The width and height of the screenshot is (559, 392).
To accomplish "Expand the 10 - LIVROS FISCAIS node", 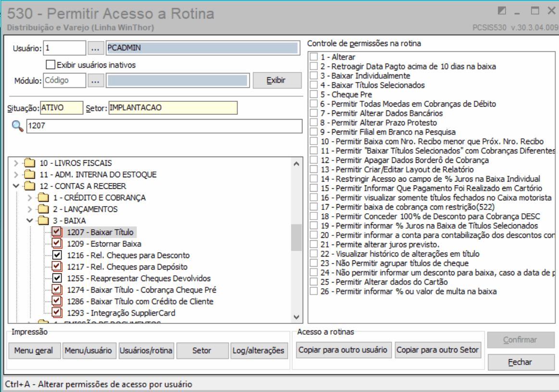I will [16, 163].
